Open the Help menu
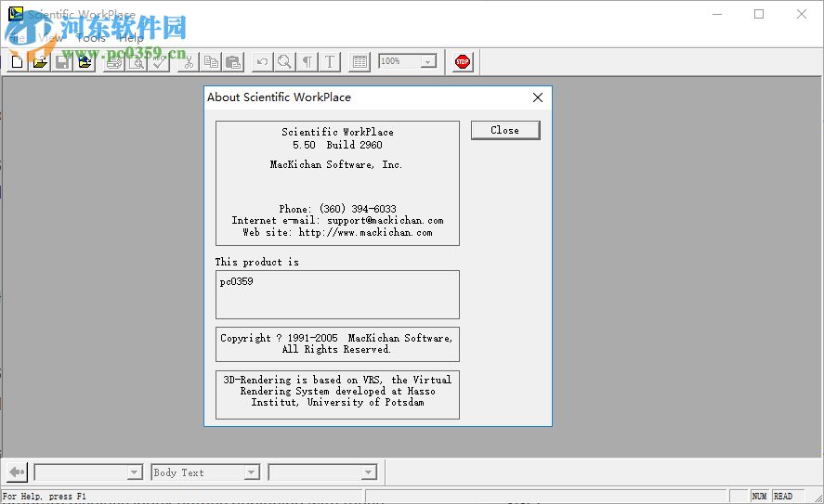Image resolution: width=824 pixels, height=504 pixels. pos(131,38)
